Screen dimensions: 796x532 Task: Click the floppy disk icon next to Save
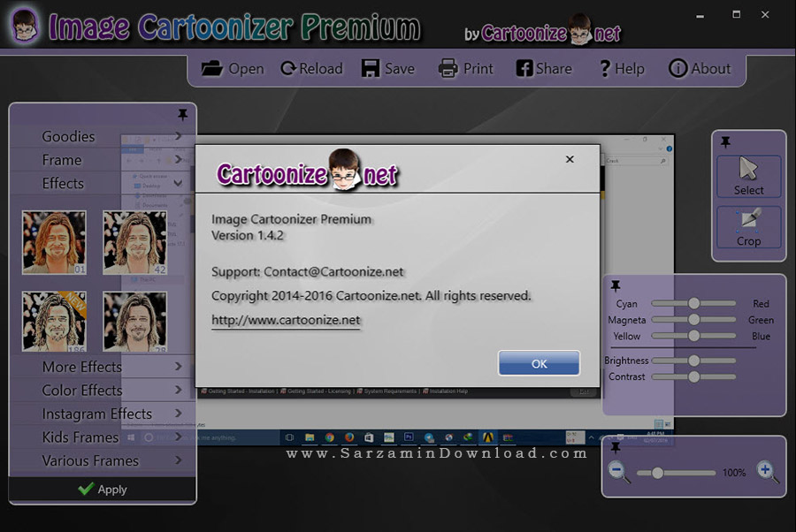click(371, 68)
